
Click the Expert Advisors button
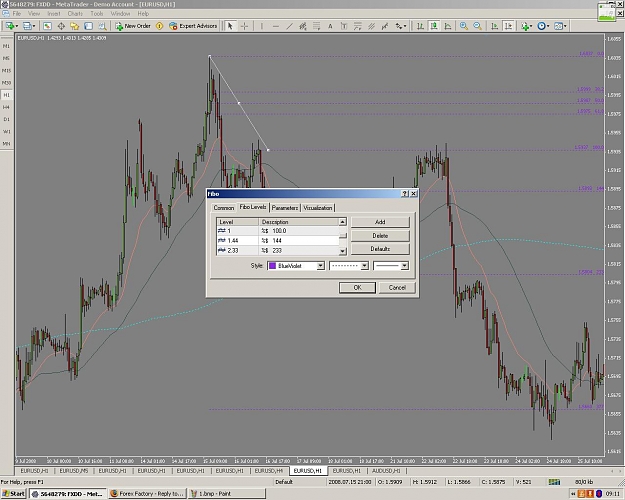[x=193, y=26]
